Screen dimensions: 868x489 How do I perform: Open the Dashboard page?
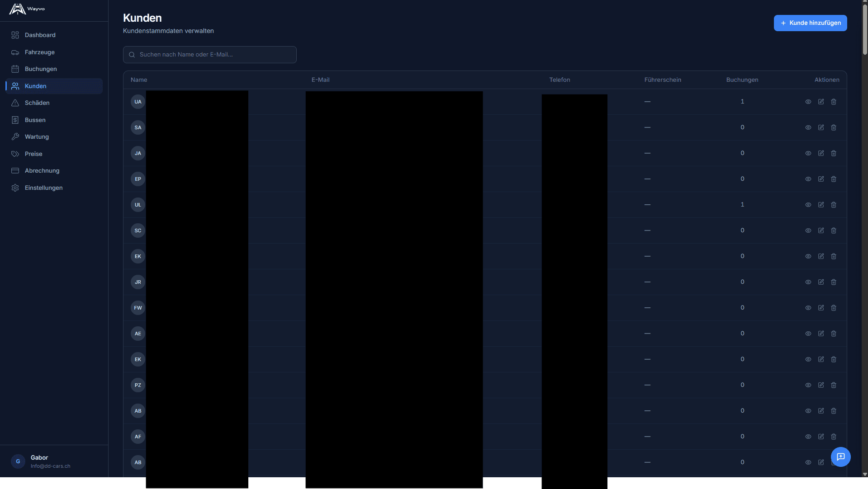point(40,35)
